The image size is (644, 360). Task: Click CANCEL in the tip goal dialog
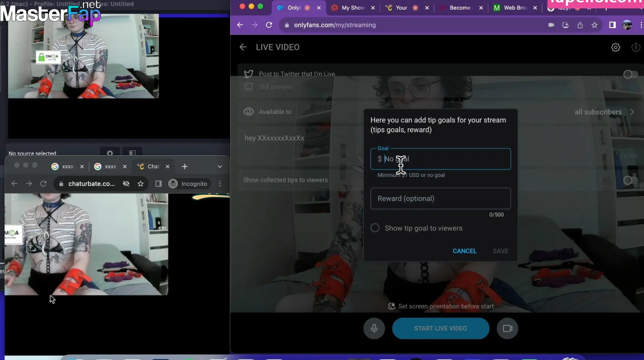tap(464, 251)
